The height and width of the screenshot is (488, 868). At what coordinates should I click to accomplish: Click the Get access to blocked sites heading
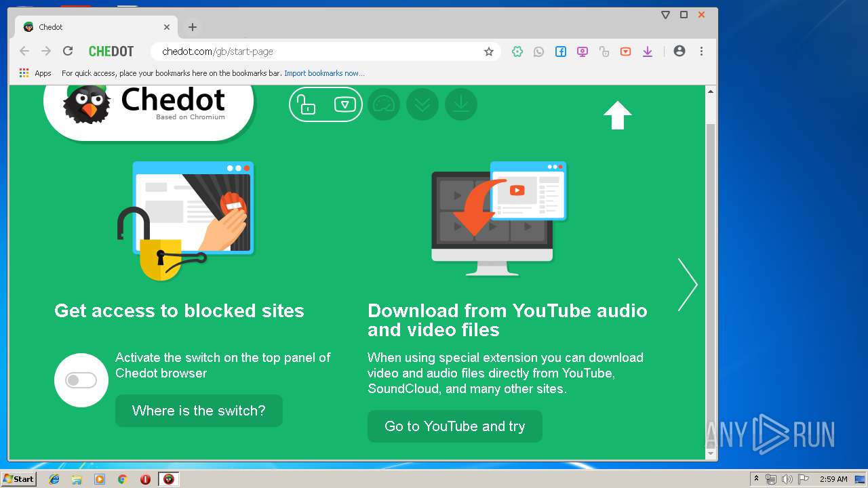click(179, 310)
